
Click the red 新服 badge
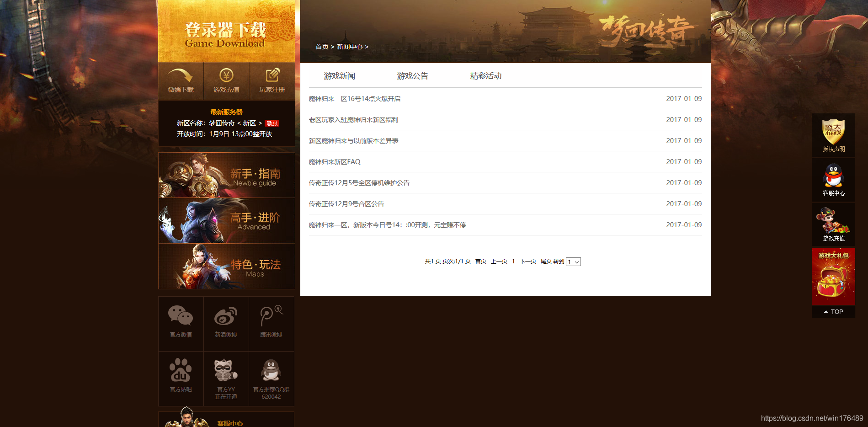coord(272,123)
